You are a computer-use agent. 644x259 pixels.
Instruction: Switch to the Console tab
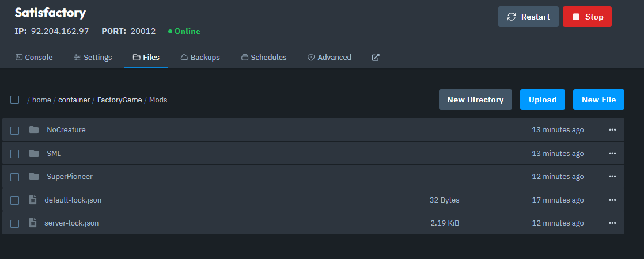(x=34, y=58)
